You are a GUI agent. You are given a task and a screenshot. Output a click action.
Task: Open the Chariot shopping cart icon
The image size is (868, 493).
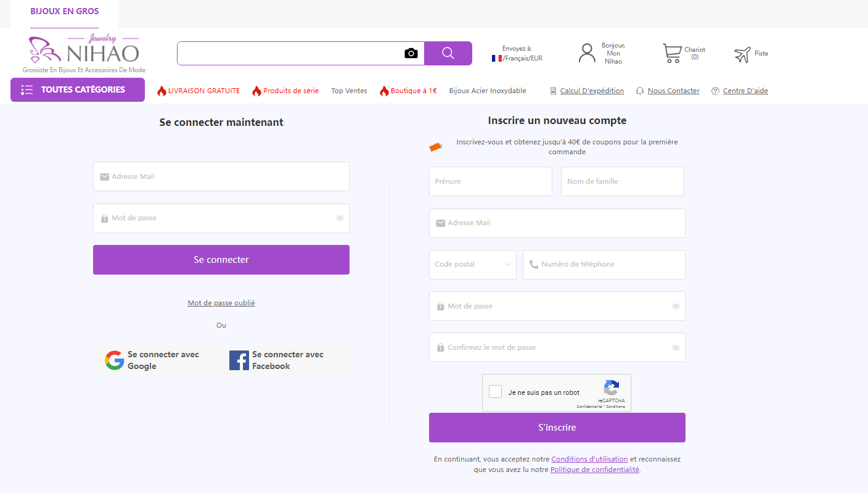click(671, 53)
